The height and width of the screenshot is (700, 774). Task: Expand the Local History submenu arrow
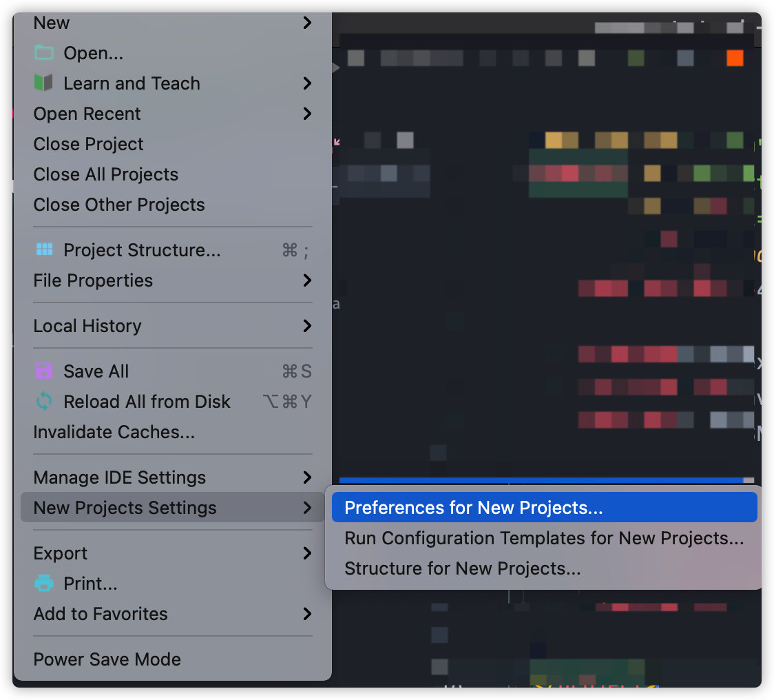[x=307, y=326]
